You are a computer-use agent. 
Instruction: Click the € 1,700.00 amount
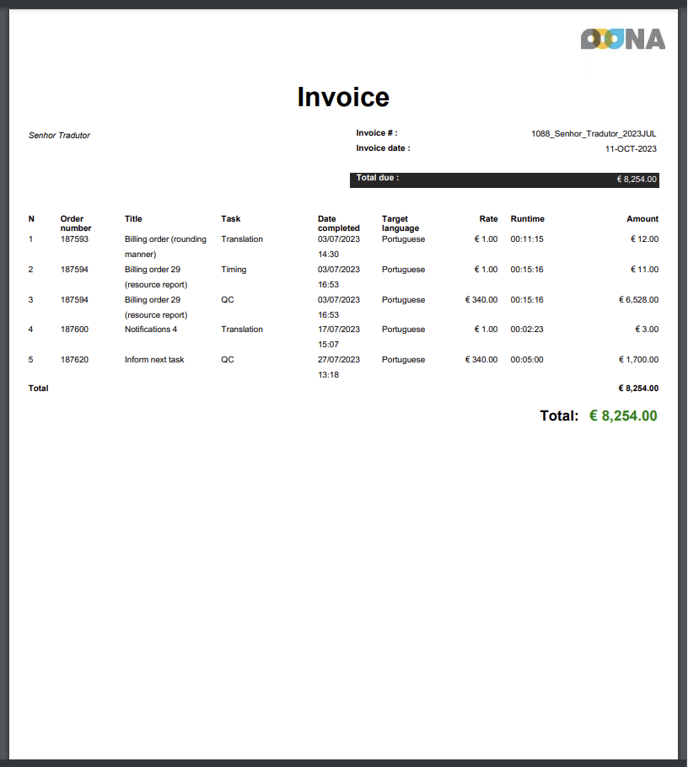638,359
